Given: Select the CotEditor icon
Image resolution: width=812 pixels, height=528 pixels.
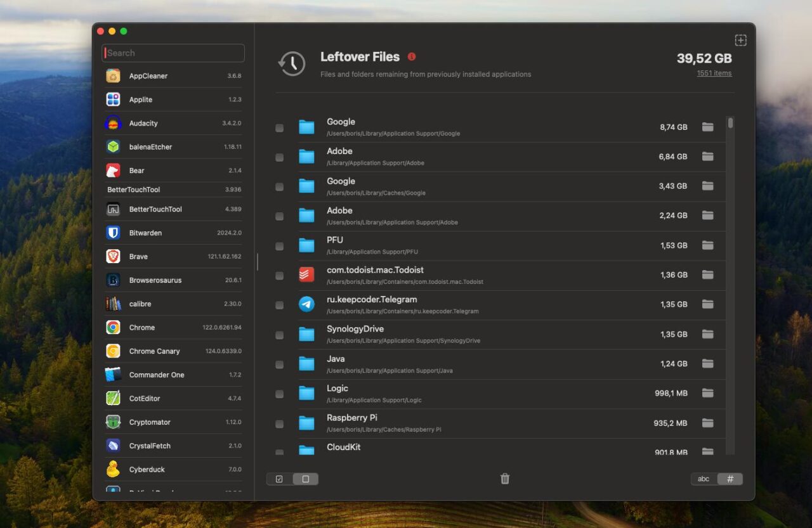Looking at the screenshot, I should click(x=113, y=398).
